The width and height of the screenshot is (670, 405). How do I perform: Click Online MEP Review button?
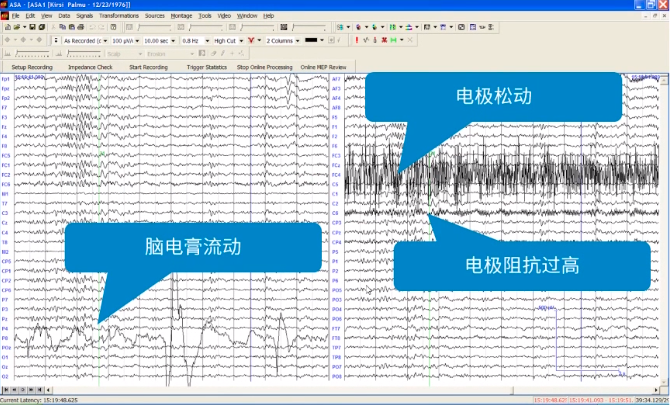pyautogui.click(x=323, y=67)
